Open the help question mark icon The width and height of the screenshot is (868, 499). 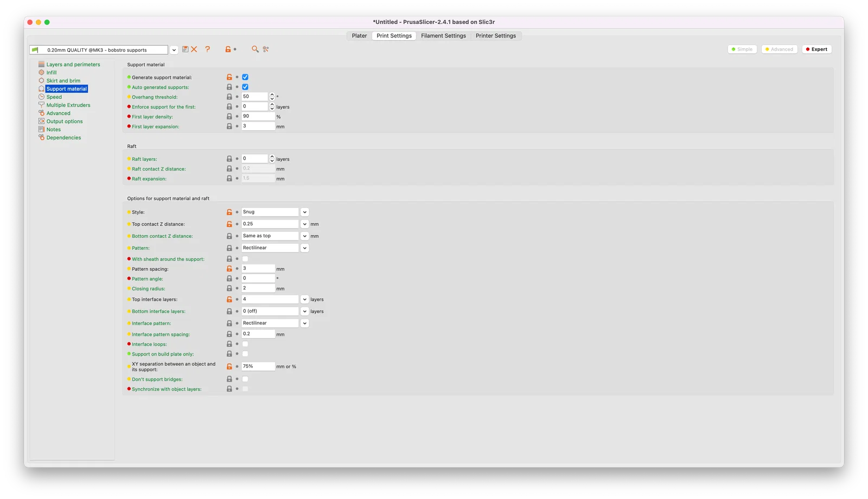tap(207, 49)
